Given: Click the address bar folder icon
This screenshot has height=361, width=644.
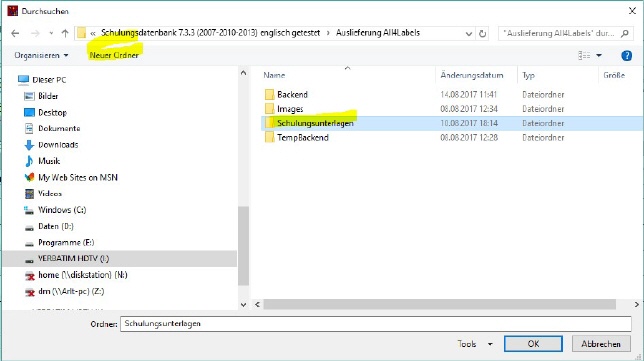Looking at the screenshot, I should [82, 33].
